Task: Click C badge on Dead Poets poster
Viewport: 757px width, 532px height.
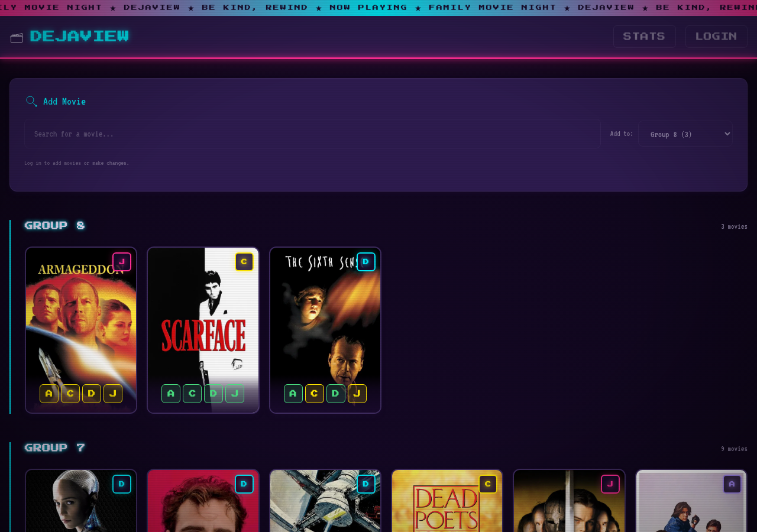Action: (x=488, y=484)
